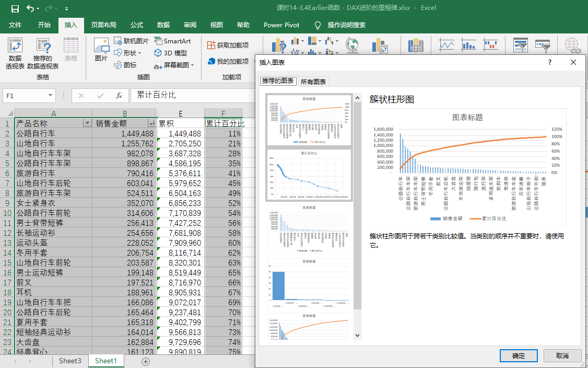Choose the first combo chart thumbnail

point(309,120)
